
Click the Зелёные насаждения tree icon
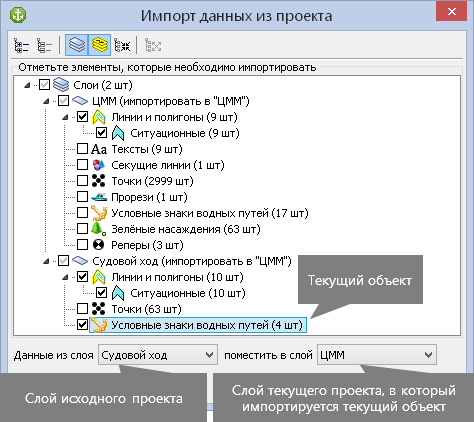[x=98, y=229]
